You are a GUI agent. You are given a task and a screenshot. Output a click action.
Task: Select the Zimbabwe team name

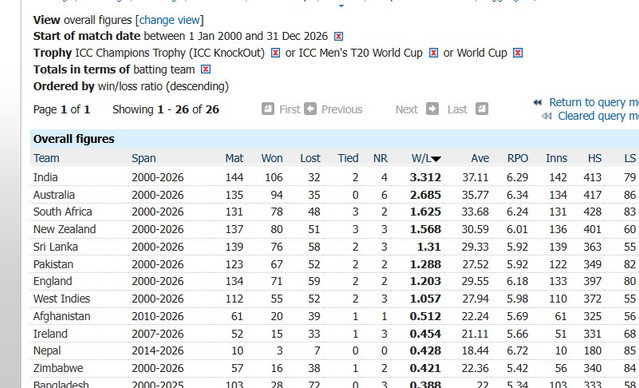coord(58,368)
